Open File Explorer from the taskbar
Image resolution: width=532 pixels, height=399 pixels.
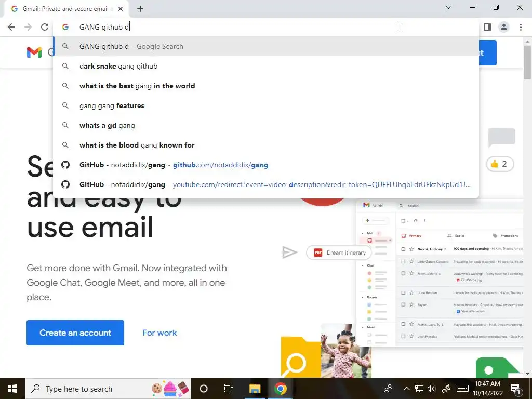coord(255,389)
